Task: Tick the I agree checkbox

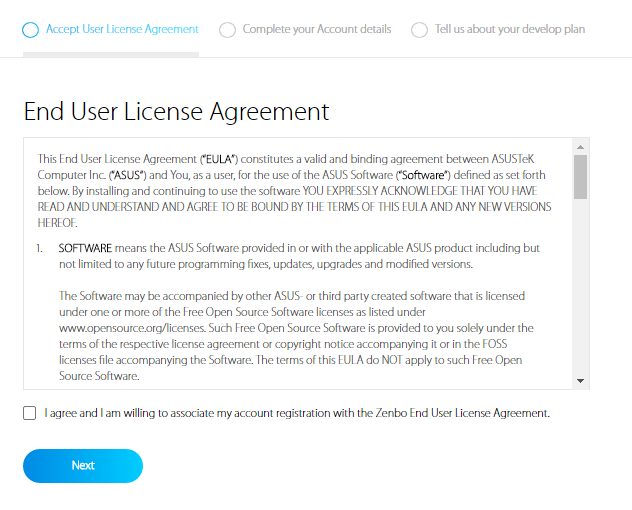Action: [x=29, y=413]
